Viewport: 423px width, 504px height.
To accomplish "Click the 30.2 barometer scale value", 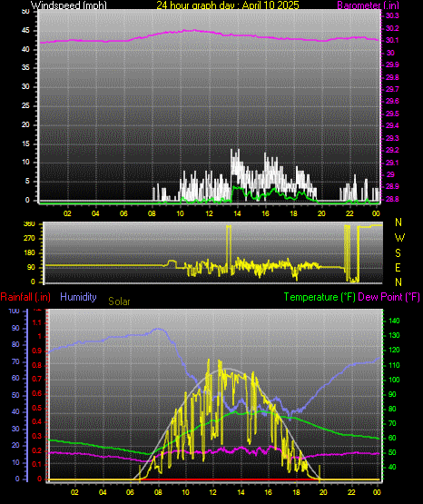I will (392, 28).
